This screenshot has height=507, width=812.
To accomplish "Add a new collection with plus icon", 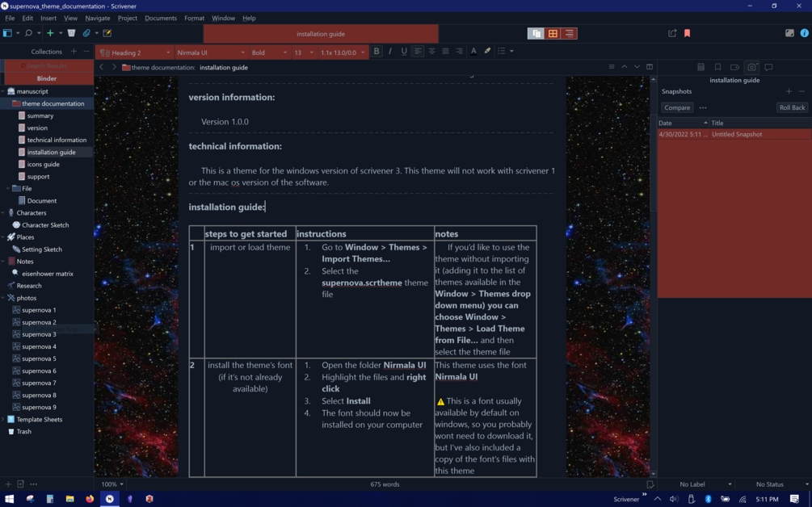I will 74,51.
